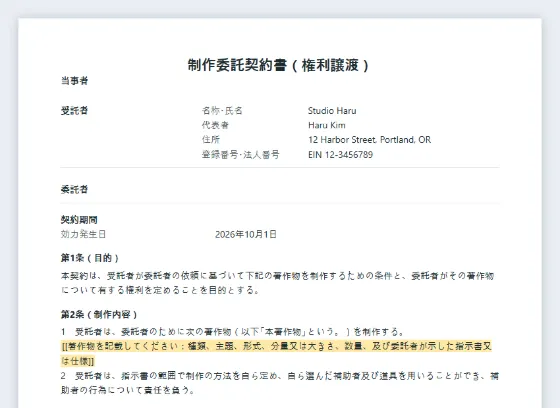The width and height of the screenshot is (560, 408).
Task: Click the 第2条（制作内容）heading
Action: tap(99, 314)
